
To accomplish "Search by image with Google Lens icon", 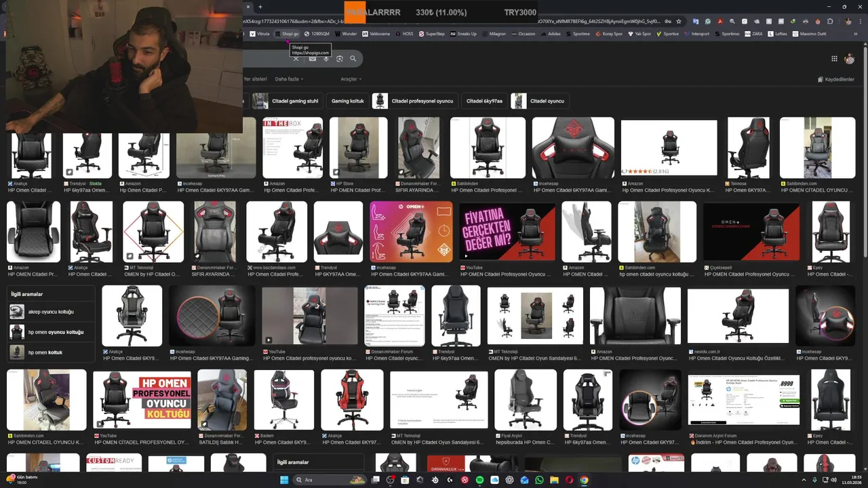I will tap(340, 59).
